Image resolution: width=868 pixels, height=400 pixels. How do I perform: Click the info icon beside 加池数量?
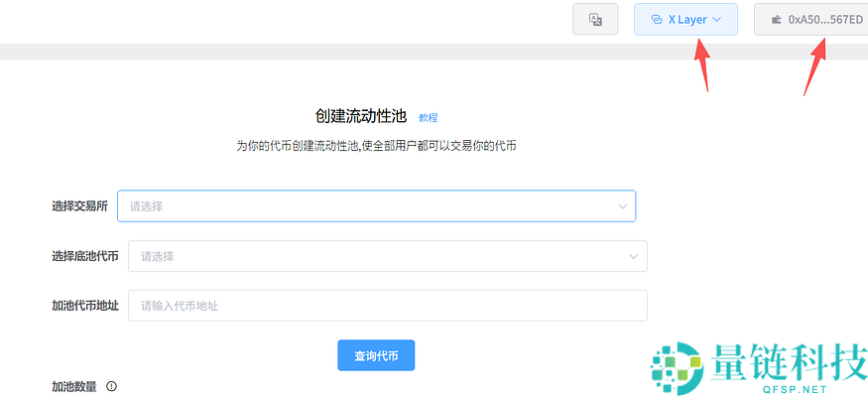[111, 387]
